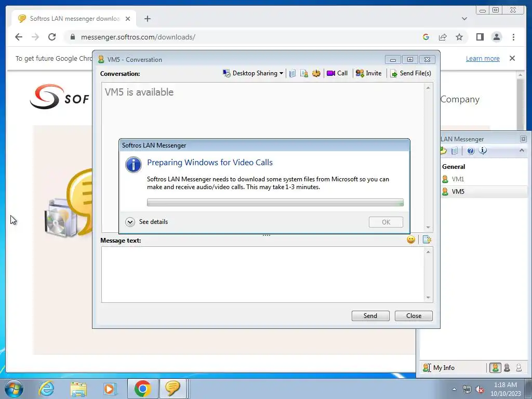
Task: Open the Desktop Sharing dropdown
Action: tap(253, 73)
